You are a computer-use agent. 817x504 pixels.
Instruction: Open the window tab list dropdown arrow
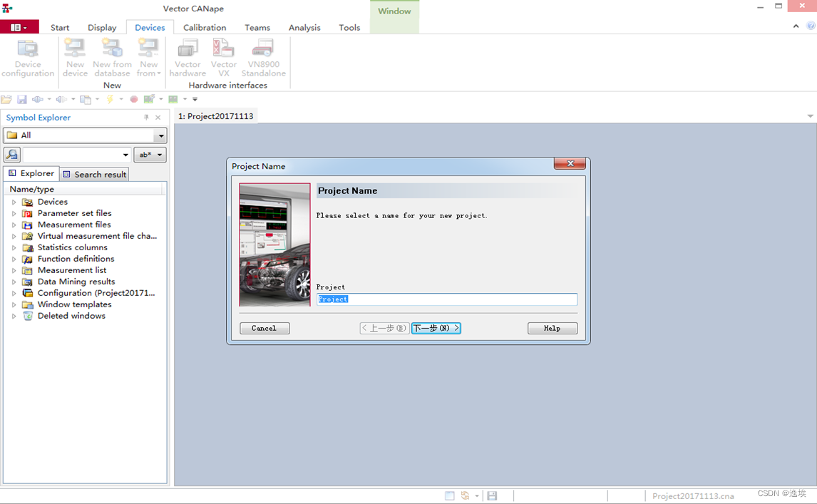pos(810,116)
